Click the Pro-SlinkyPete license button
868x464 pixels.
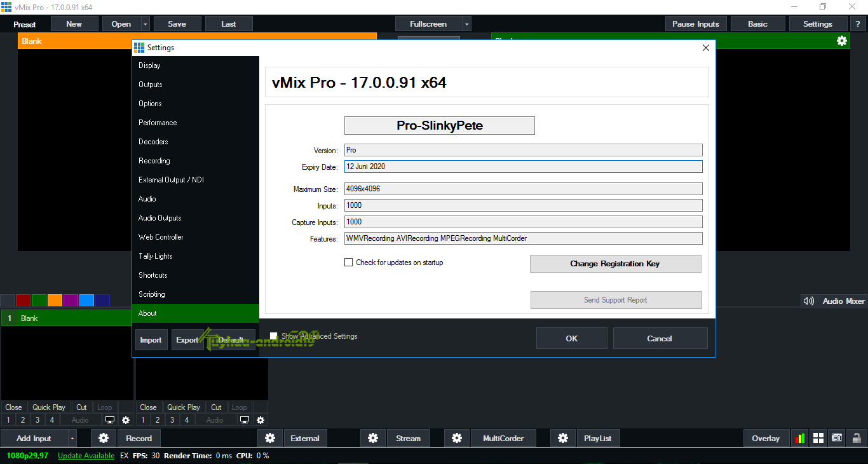click(x=440, y=125)
